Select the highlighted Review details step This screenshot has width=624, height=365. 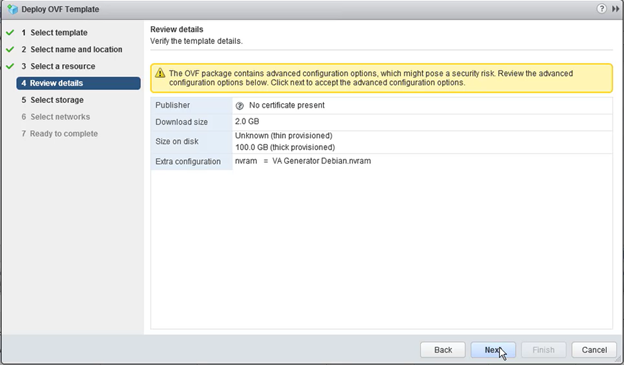(78, 83)
